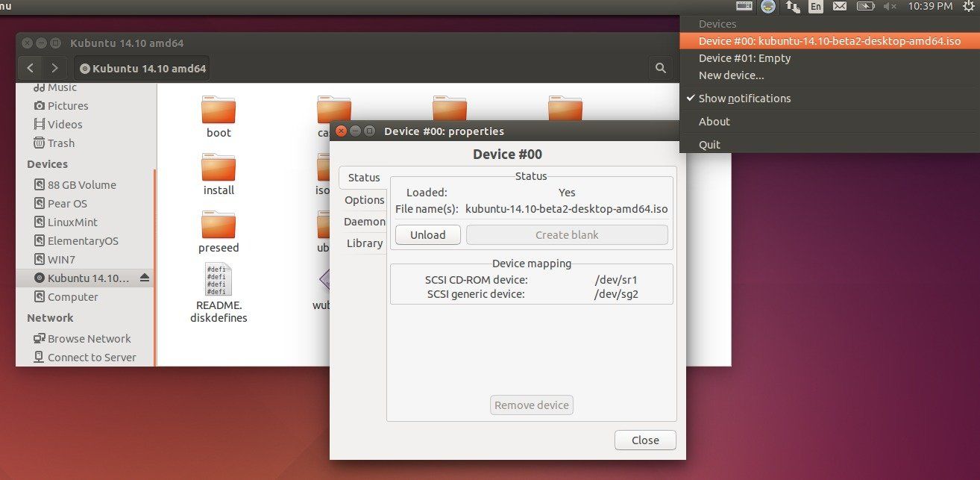Open the Daemon tab
This screenshot has height=480, width=980.
pos(364,222)
